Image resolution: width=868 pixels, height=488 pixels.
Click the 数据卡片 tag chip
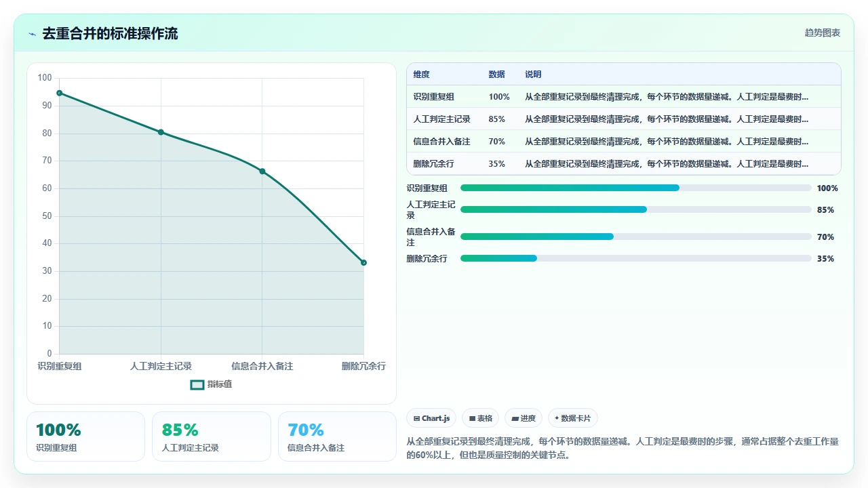[573, 418]
